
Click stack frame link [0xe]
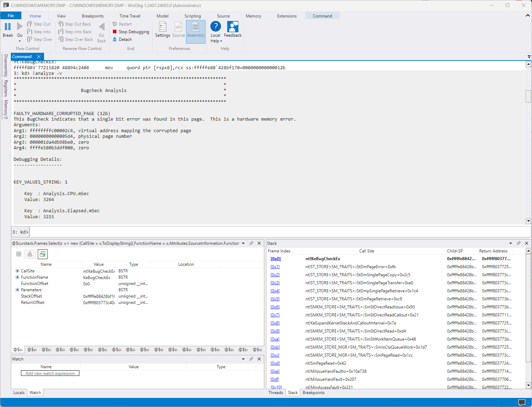pos(275,371)
